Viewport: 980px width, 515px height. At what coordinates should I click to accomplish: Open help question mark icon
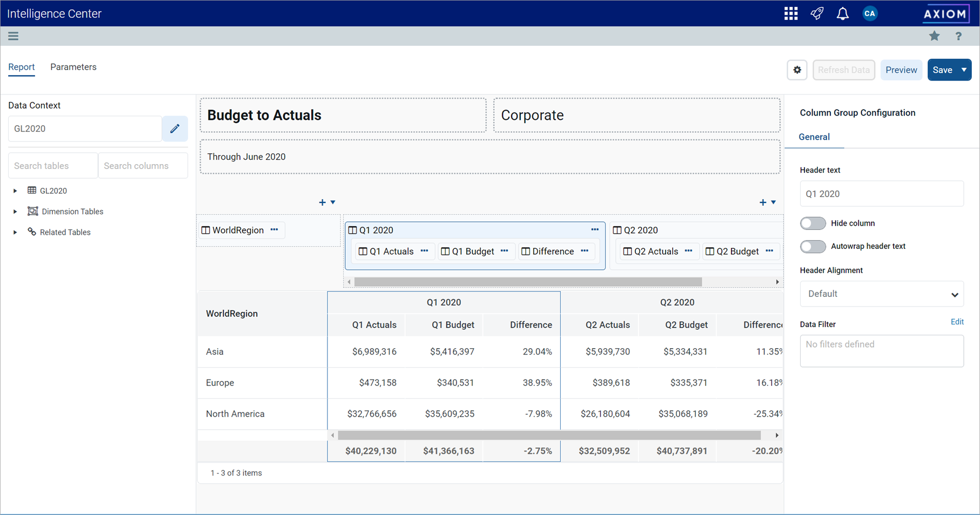pos(958,36)
